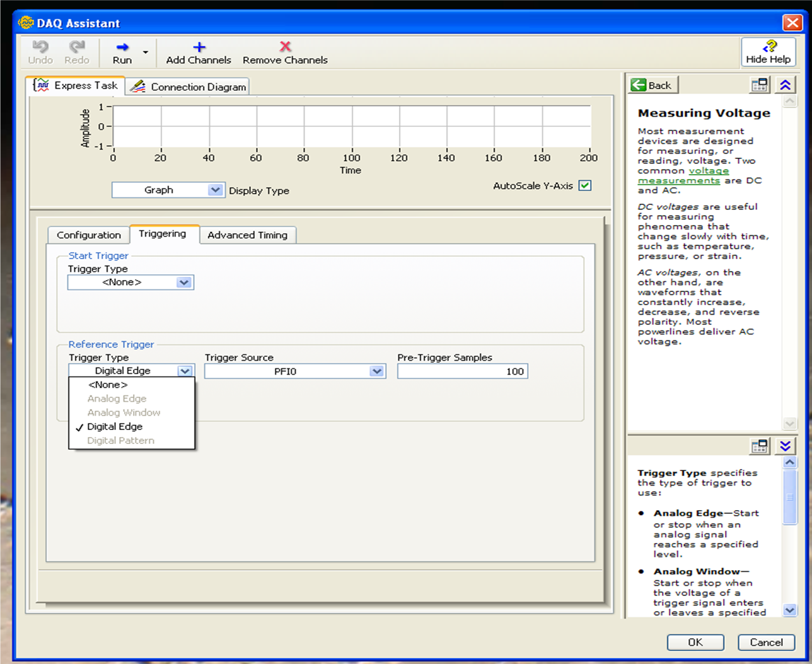Click the DAQ Assistant title bar icon
Viewport: 812px width, 664px height.
(x=25, y=23)
